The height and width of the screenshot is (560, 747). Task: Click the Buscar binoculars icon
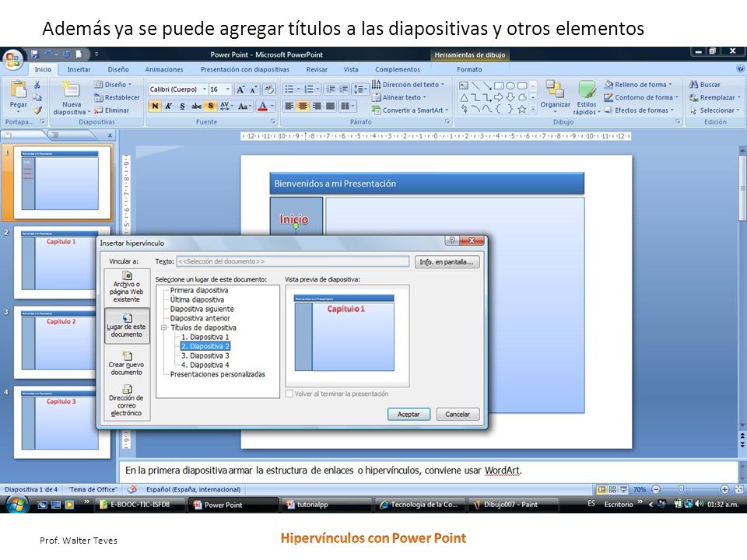pyautogui.click(x=693, y=85)
